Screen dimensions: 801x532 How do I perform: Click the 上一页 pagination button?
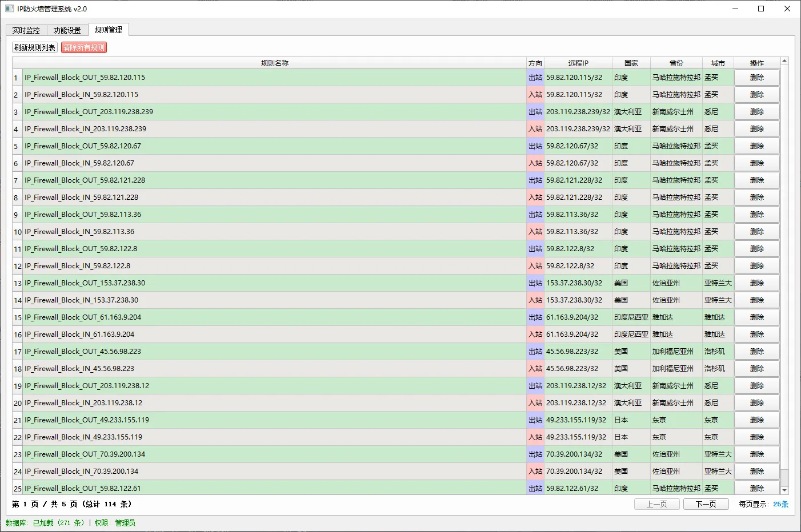pos(656,504)
